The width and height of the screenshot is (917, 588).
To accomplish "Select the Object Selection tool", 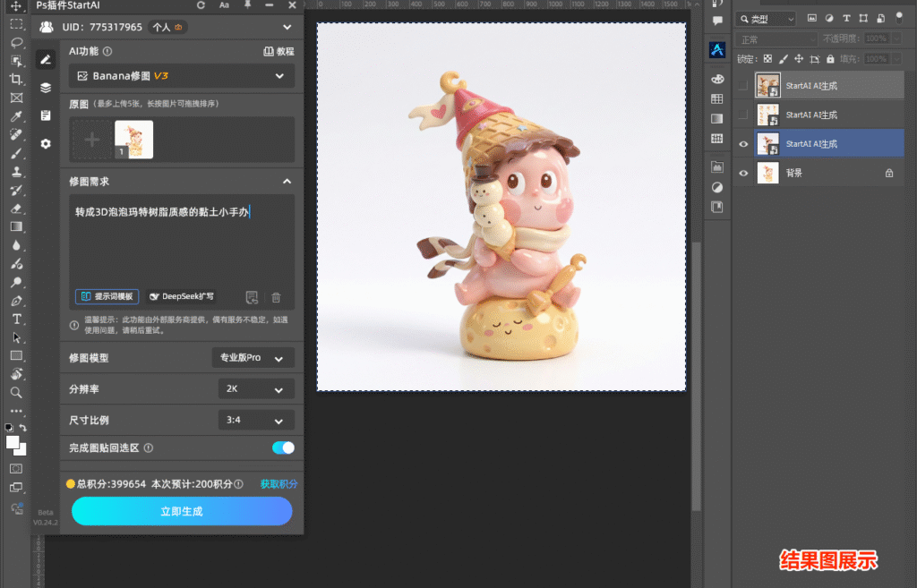I will point(16,61).
